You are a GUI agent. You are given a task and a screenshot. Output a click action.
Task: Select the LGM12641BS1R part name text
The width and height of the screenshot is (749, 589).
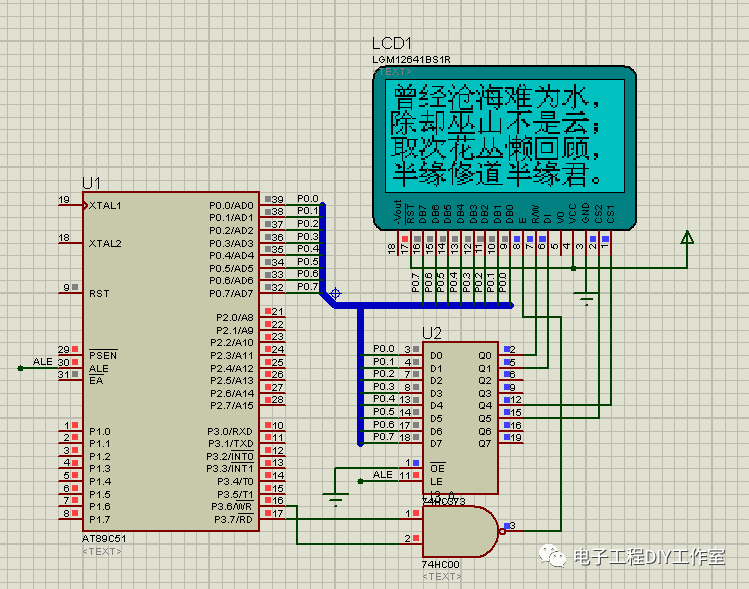click(x=411, y=60)
